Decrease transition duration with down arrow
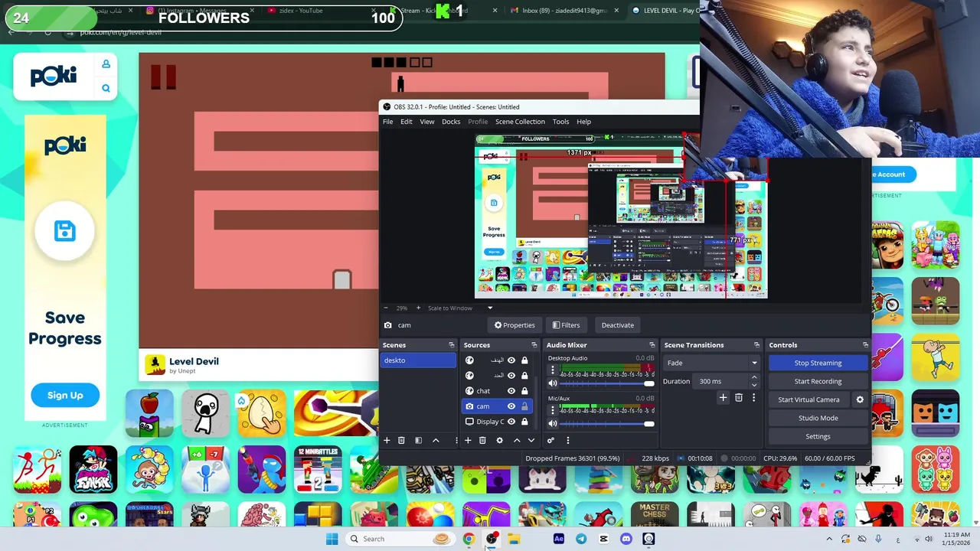The width and height of the screenshot is (980, 551). point(754,385)
